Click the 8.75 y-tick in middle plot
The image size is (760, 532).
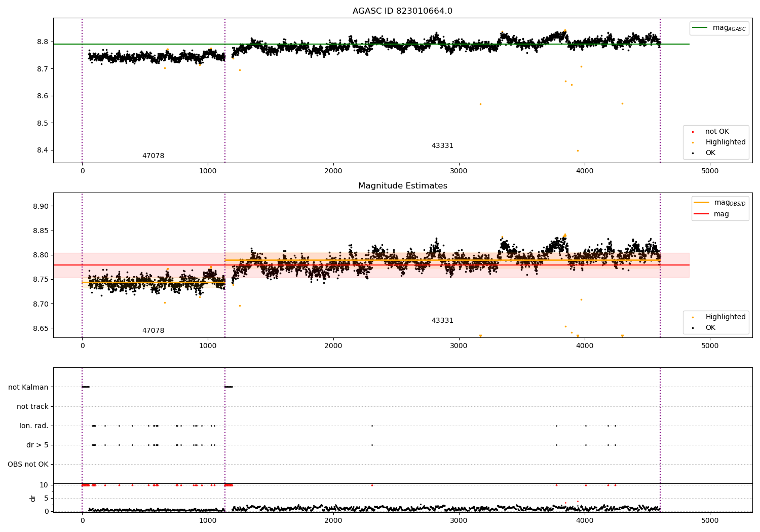click(42, 280)
